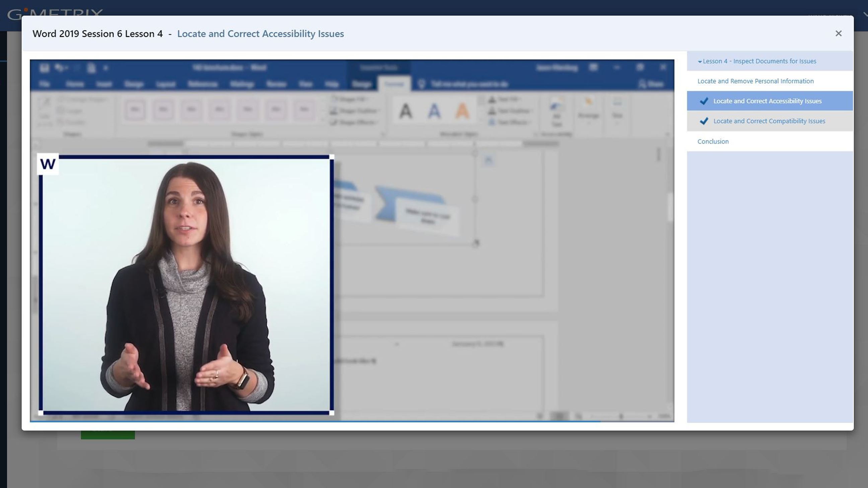Image resolution: width=868 pixels, height=488 pixels.
Task: Click the orange A WordArt style
Action: (x=462, y=111)
